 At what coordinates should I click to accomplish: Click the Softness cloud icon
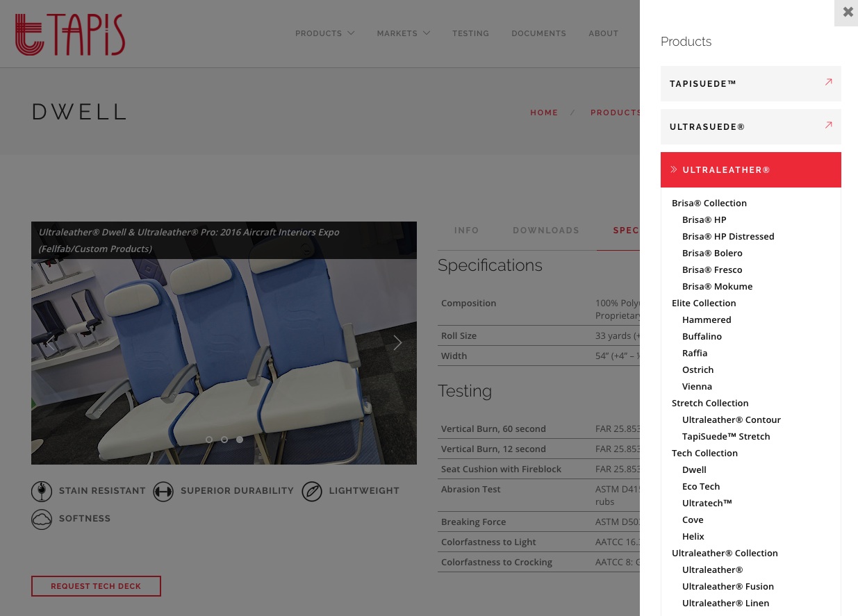click(x=42, y=519)
